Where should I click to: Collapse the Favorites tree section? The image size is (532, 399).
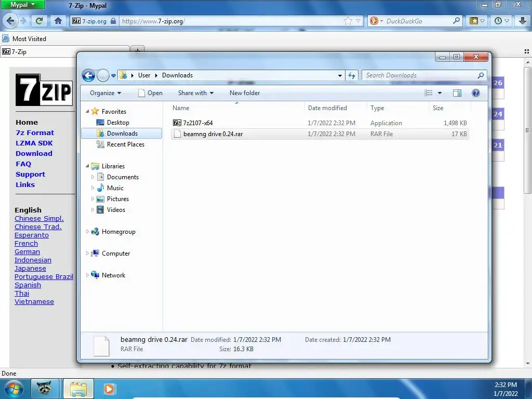point(87,111)
